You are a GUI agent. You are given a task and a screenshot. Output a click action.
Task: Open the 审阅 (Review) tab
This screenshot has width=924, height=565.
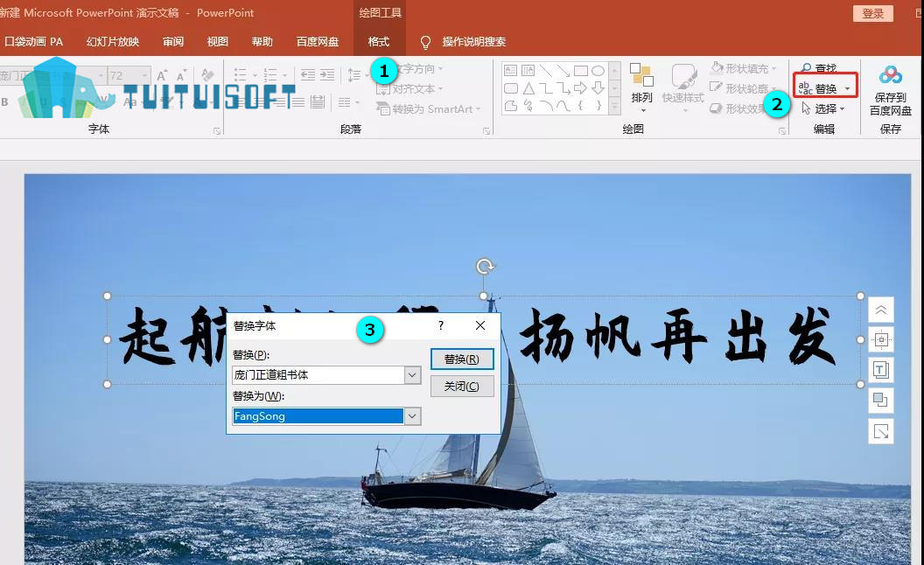tap(173, 42)
